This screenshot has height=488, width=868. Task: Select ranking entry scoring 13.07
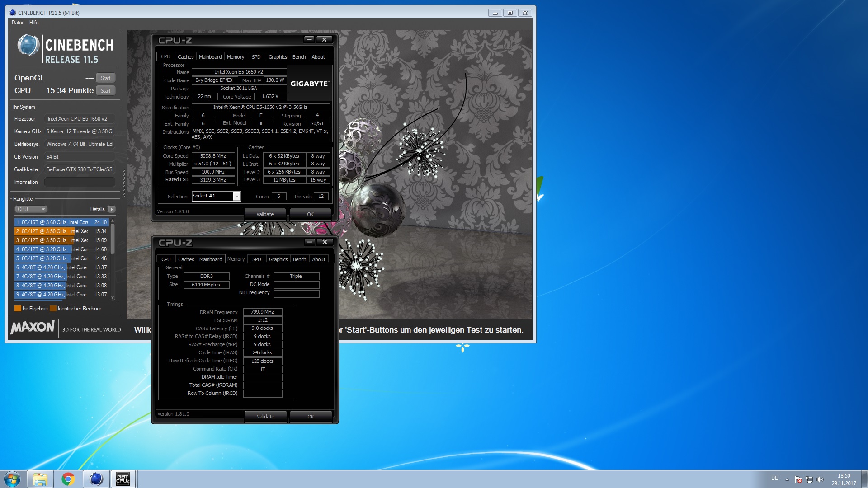(61, 295)
